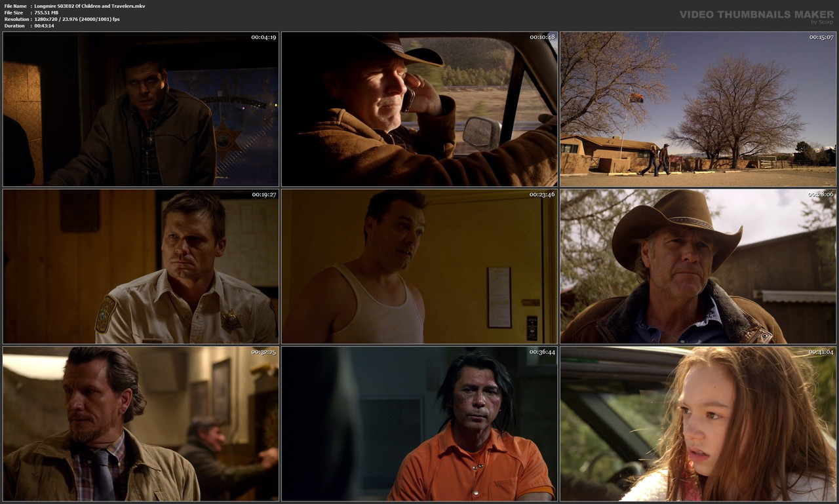This screenshot has height=504, width=839.
Task: Select the thumbnail at 00:41:04
Action: point(698,424)
